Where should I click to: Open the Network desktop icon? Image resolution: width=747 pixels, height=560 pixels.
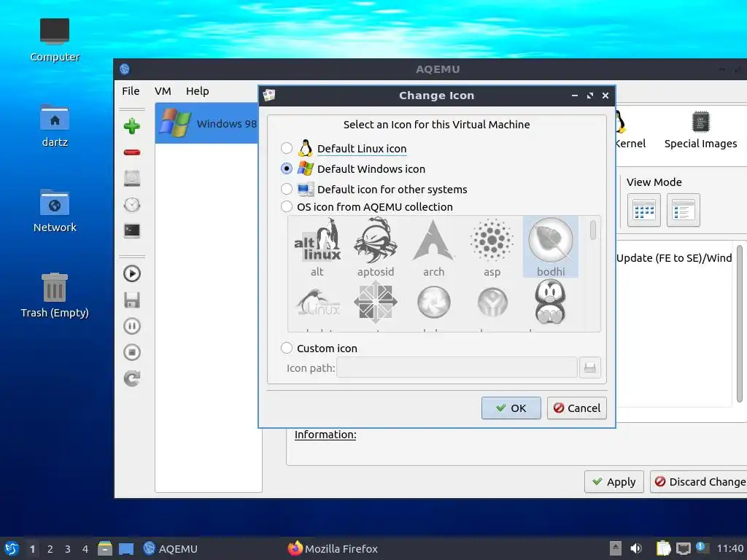55,211
